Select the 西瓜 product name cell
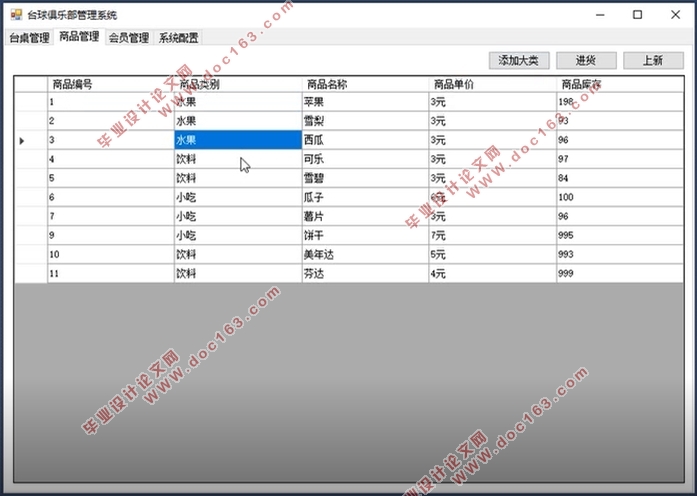The height and width of the screenshot is (496, 697). point(365,140)
